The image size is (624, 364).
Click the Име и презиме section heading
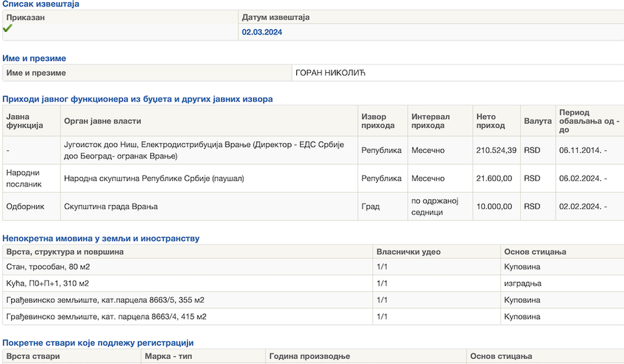tap(34, 58)
